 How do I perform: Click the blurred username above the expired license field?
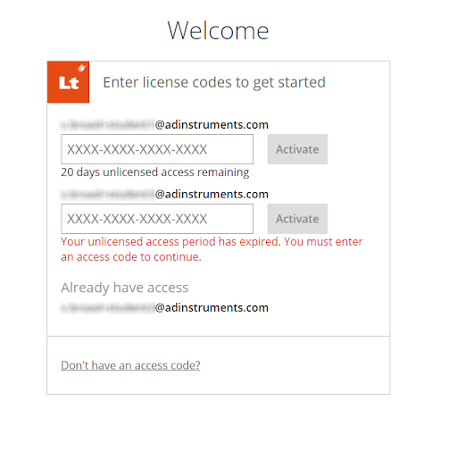pyautogui.click(x=108, y=194)
